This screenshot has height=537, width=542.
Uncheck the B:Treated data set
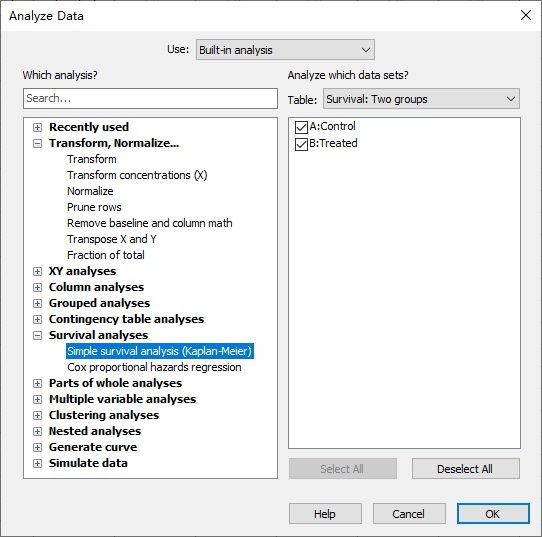click(301, 144)
